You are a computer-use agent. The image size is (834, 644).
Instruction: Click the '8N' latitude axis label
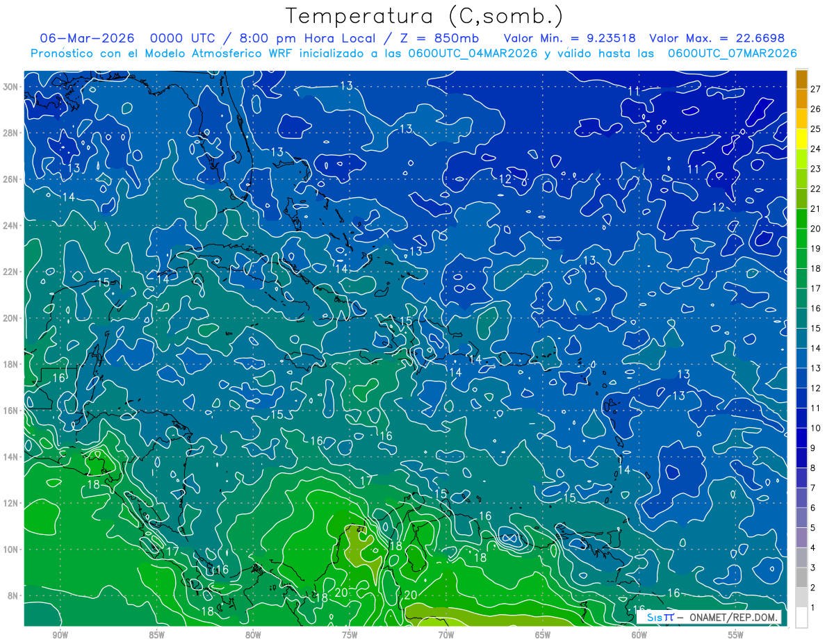14,595
